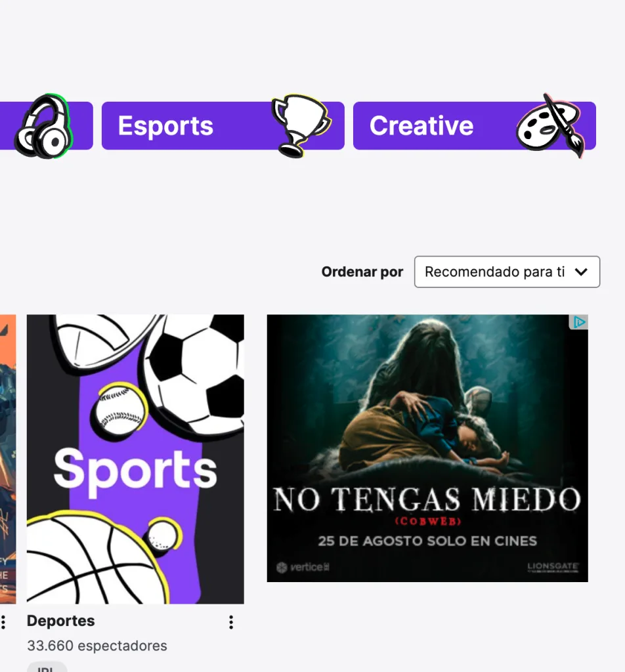Click the AdChoices icon on the ad
The width and height of the screenshot is (625, 672).
578,322
